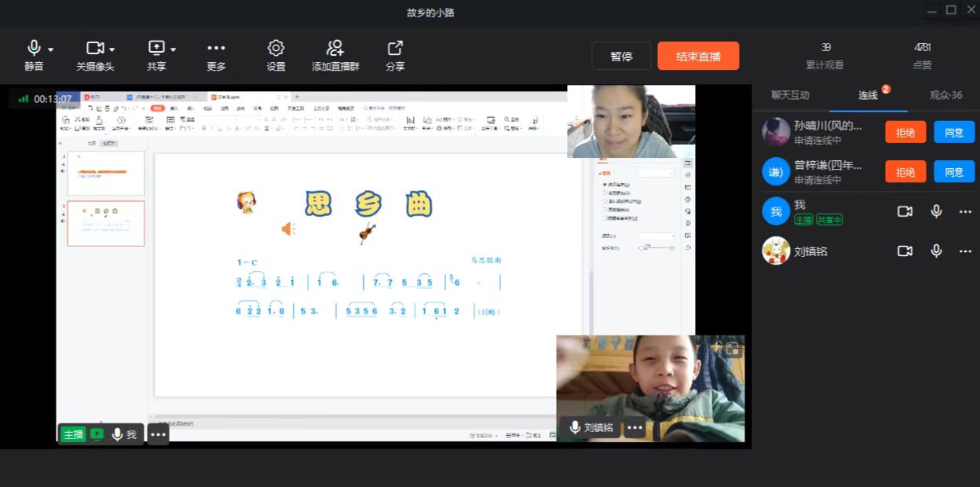Click the host's webcam video
Viewport: 980px width, 487px height.
pyautogui.click(x=631, y=121)
